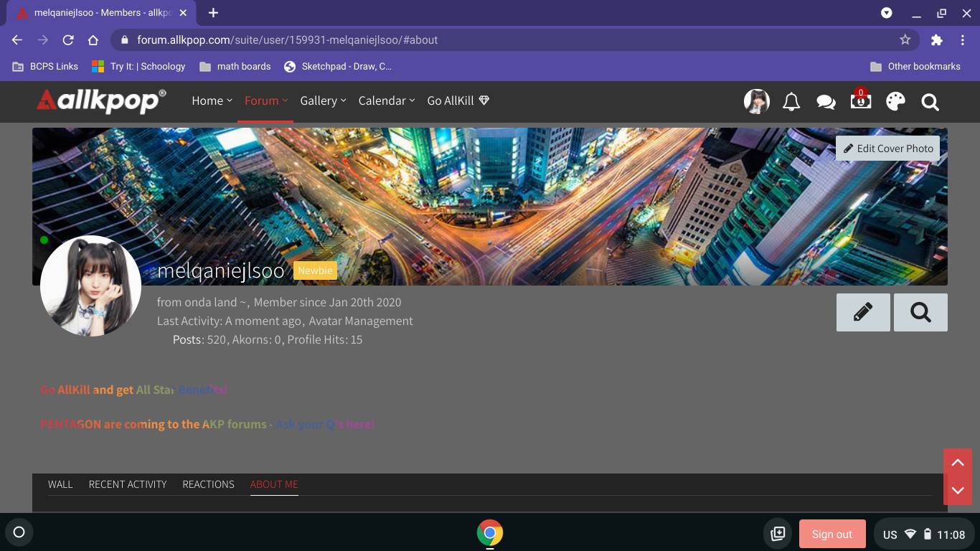Reload the page in Chrome
Viewport: 980px width, 551px height.
click(x=68, y=40)
